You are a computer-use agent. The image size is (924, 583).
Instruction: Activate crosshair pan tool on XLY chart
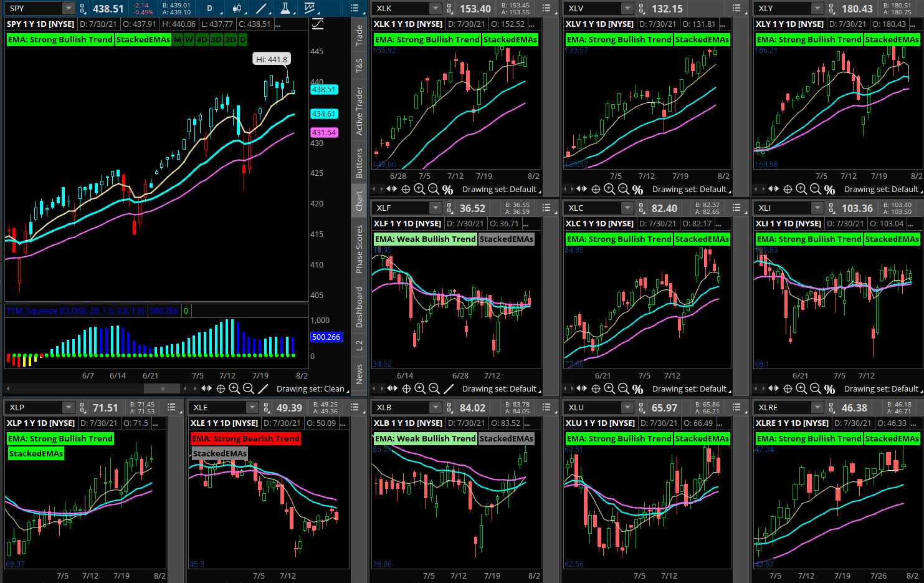[788, 189]
